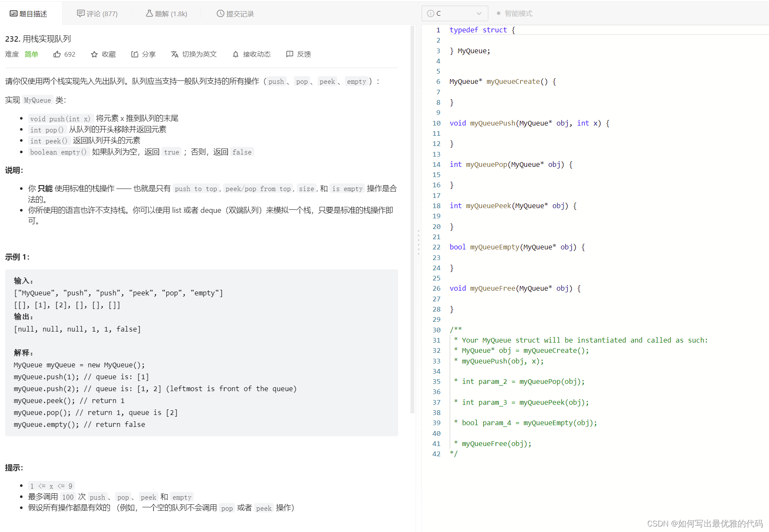This screenshot has height=532, width=769.
Task: Open the 题解 (1.8k) tab
Action: pyautogui.click(x=166, y=14)
